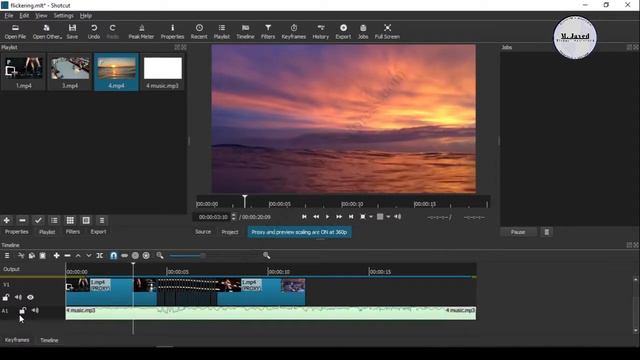The width and height of the screenshot is (640, 360).
Task: Toggle the lock on audio track A1
Action: point(22,311)
